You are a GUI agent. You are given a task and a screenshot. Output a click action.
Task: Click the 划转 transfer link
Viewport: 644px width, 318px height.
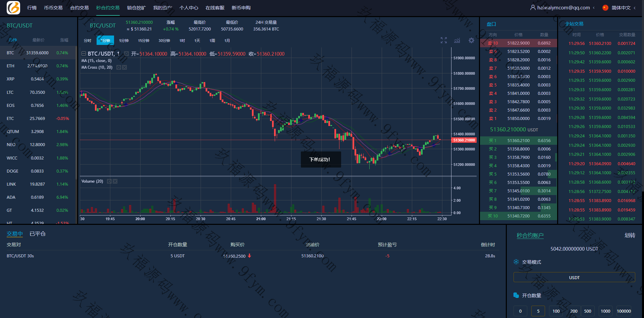pyautogui.click(x=630, y=235)
